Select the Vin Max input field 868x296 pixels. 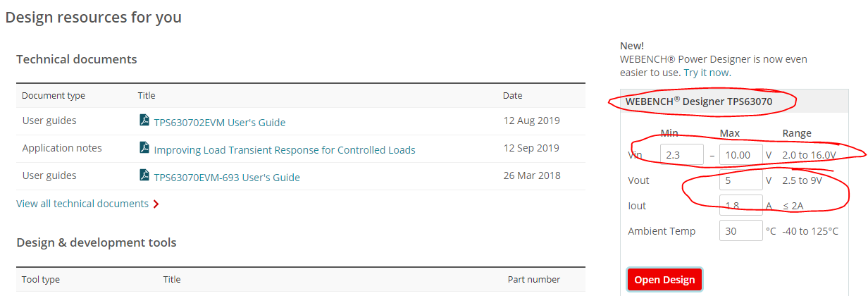(740, 155)
